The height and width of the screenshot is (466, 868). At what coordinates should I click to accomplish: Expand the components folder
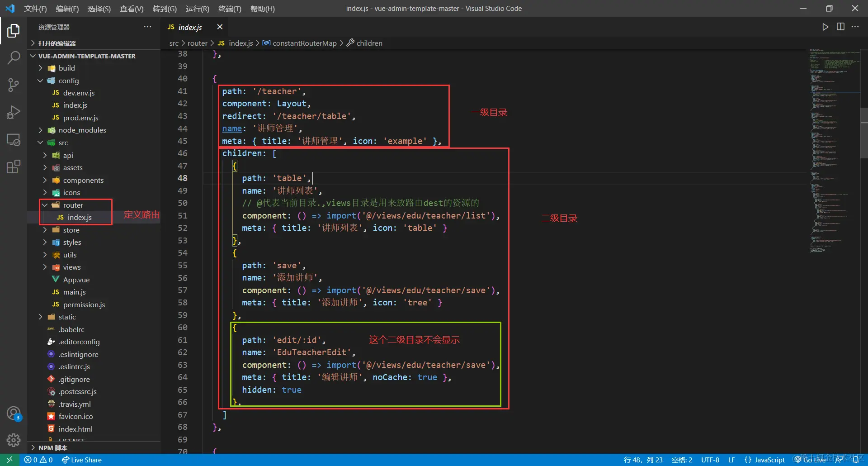click(94, 180)
